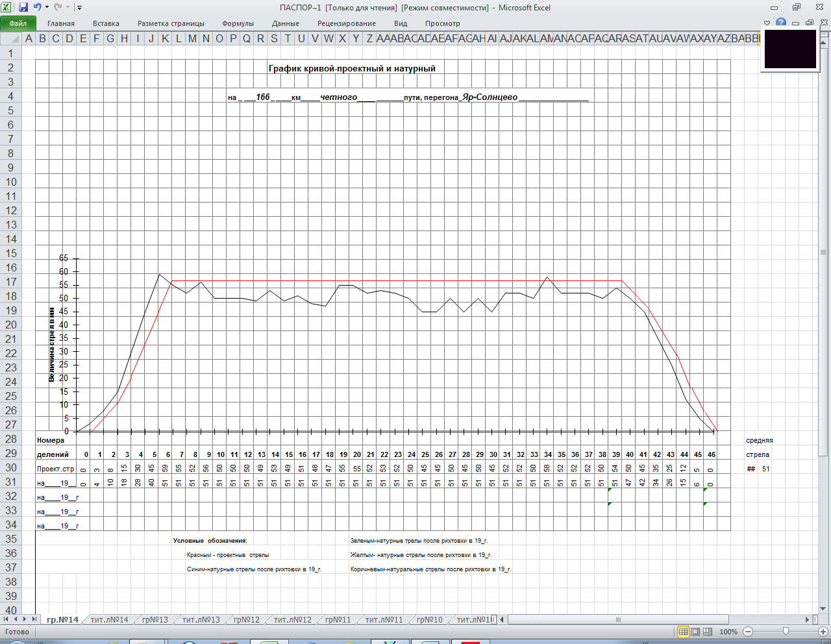Click the cell labeled Проект.стр
The height and width of the screenshot is (644, 831).
pos(55,469)
